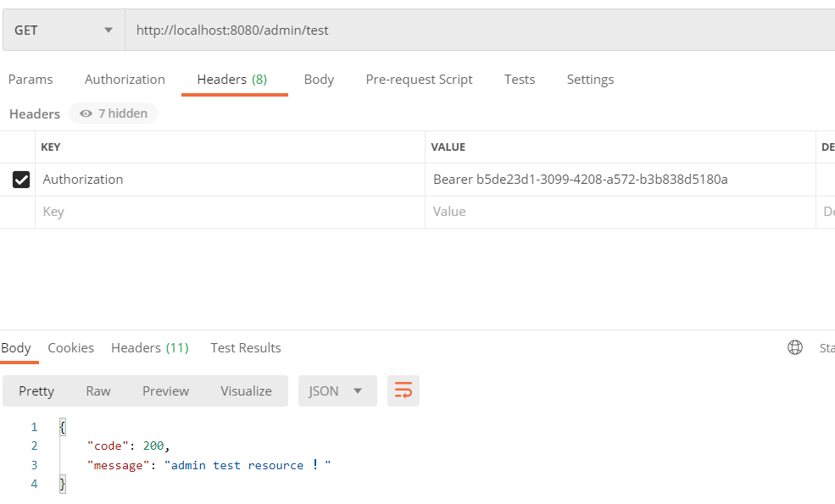Expand the HTTP method dropdown arrow
Viewport: 835px width, 504px height.
[x=109, y=30]
